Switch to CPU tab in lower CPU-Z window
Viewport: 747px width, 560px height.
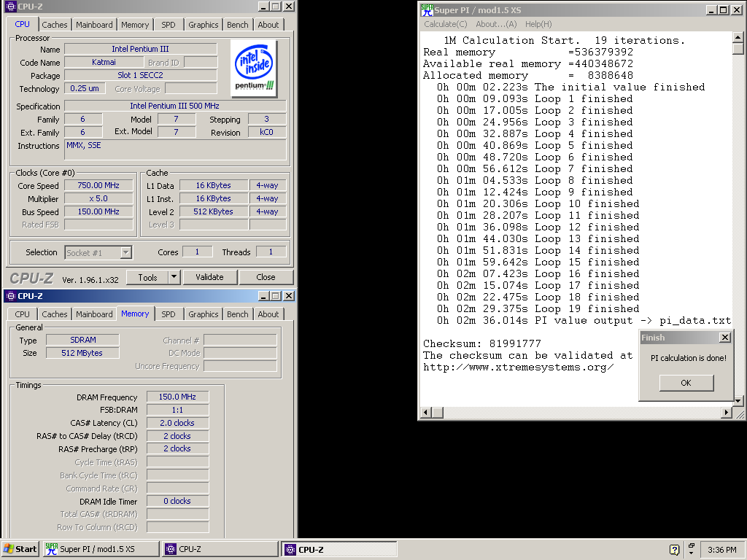pos(22,314)
